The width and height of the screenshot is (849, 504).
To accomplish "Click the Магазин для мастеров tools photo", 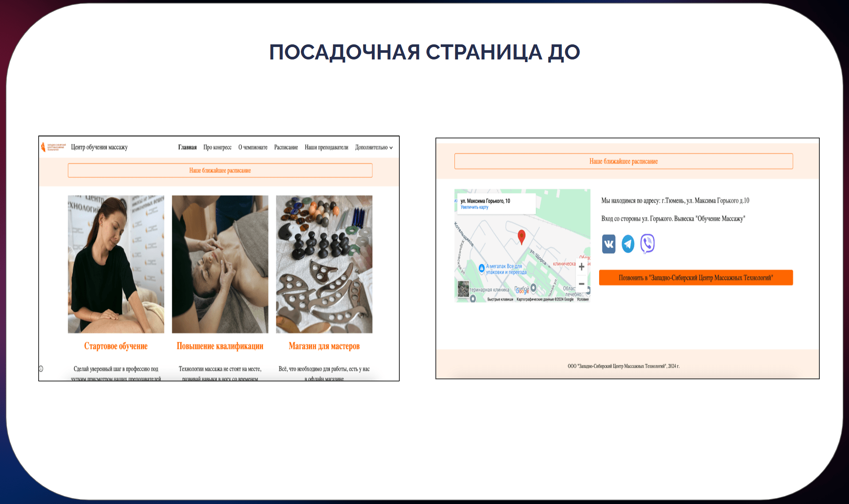I will 324,264.
